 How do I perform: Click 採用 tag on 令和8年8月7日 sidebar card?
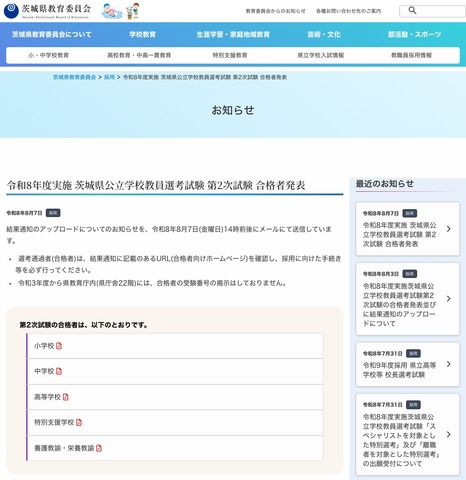click(410, 213)
